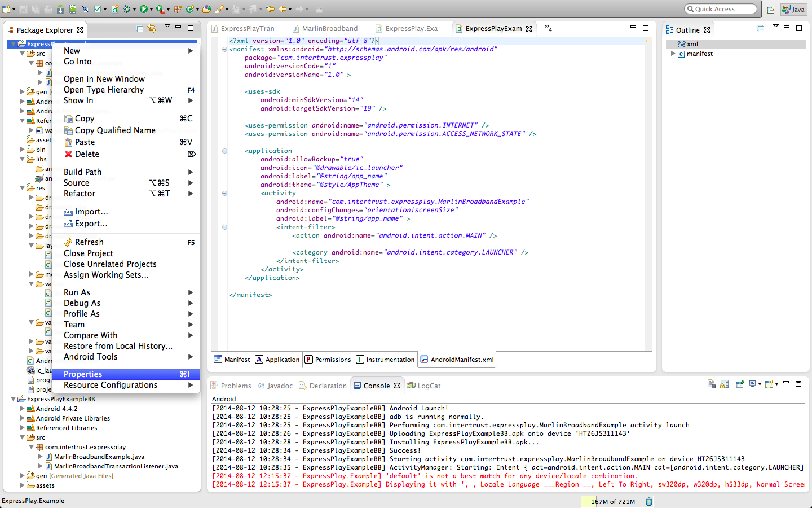812x508 pixels.
Task: Open the Android SDK Manager icon
Action: coord(60,9)
